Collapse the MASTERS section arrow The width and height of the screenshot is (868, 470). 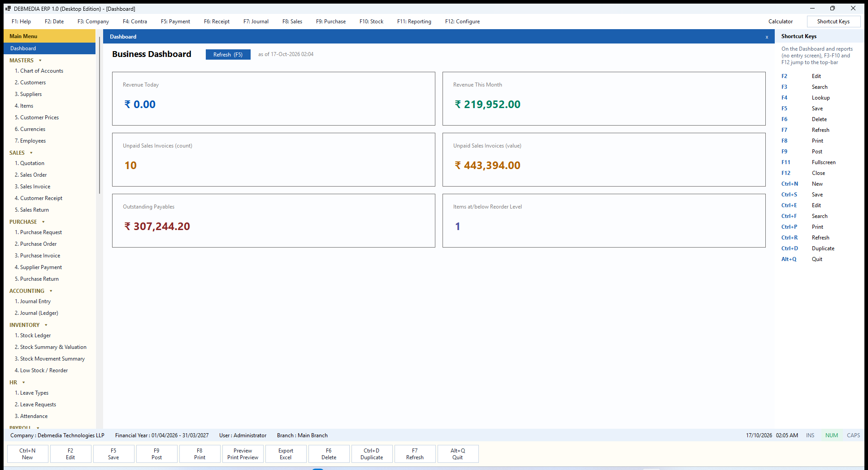pyautogui.click(x=40, y=61)
